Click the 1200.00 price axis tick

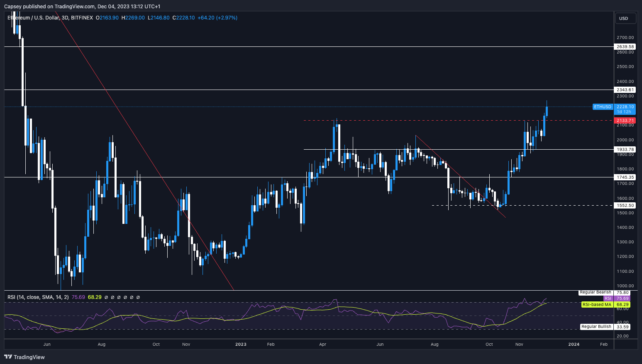click(625, 256)
